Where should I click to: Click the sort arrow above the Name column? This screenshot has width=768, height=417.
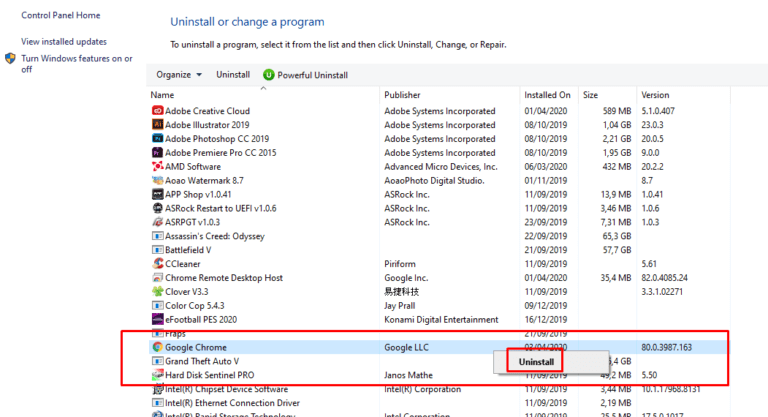click(264, 88)
